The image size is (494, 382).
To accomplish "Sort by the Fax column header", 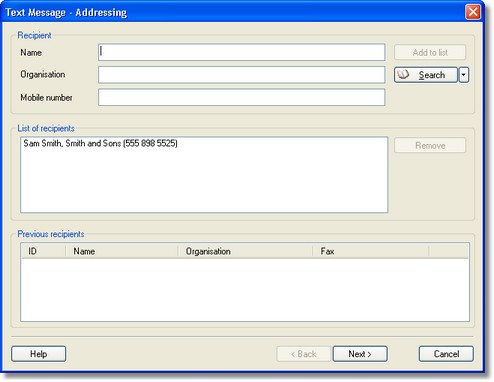I will (370, 251).
